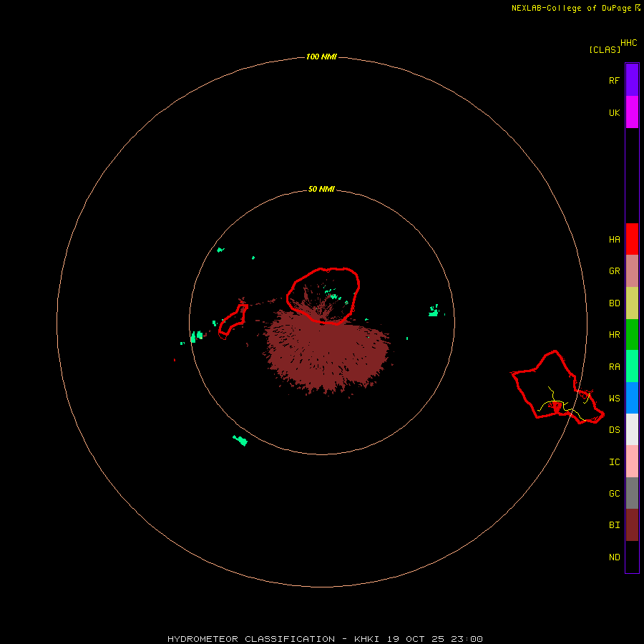Viewport: 644px width, 644px height.
Task: Select the GR legend color block
Action: [632, 271]
